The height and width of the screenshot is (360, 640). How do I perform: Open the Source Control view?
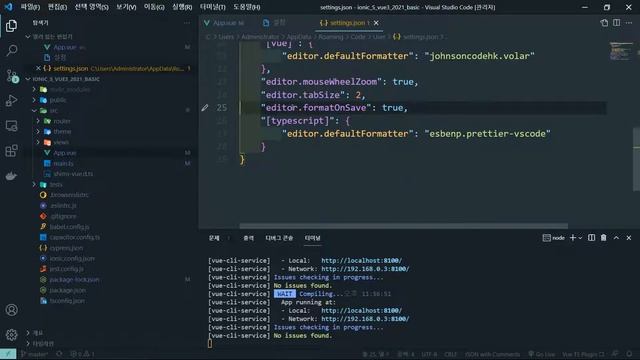pos(12,76)
